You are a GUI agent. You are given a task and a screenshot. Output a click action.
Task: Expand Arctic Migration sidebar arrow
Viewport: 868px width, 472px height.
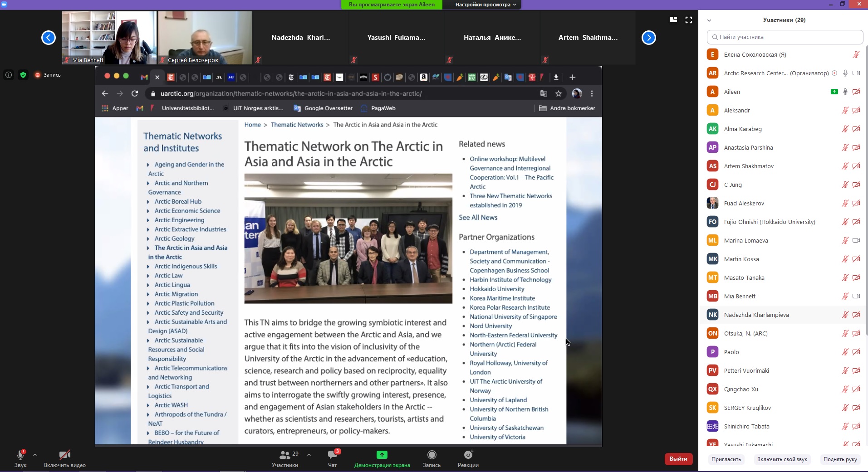tap(148, 294)
